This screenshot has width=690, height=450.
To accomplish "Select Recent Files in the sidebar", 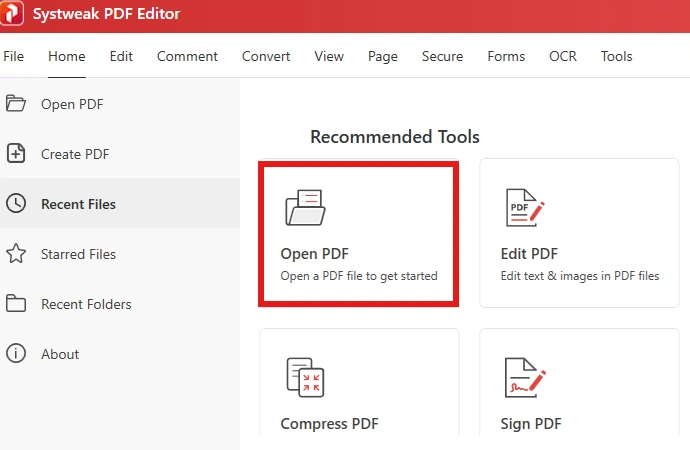I will click(x=120, y=204).
